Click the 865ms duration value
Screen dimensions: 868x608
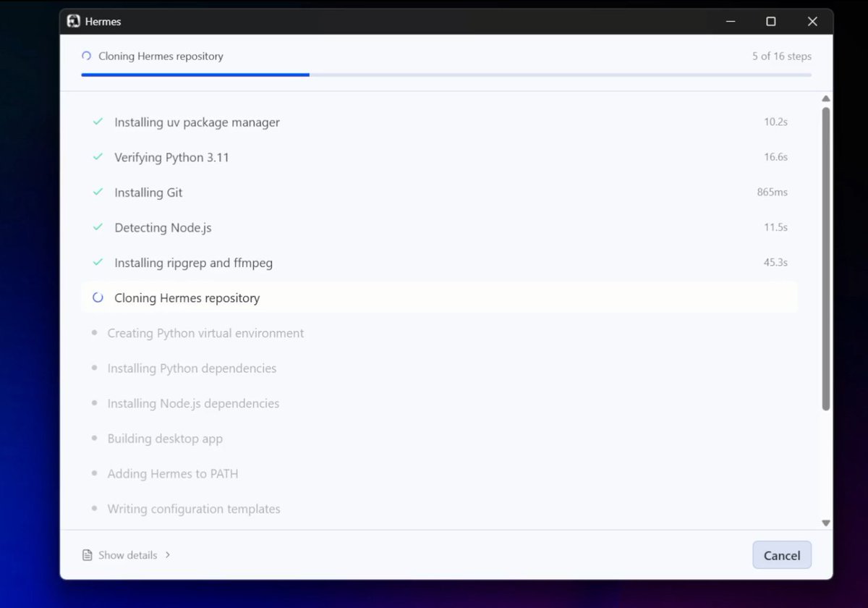pos(773,192)
